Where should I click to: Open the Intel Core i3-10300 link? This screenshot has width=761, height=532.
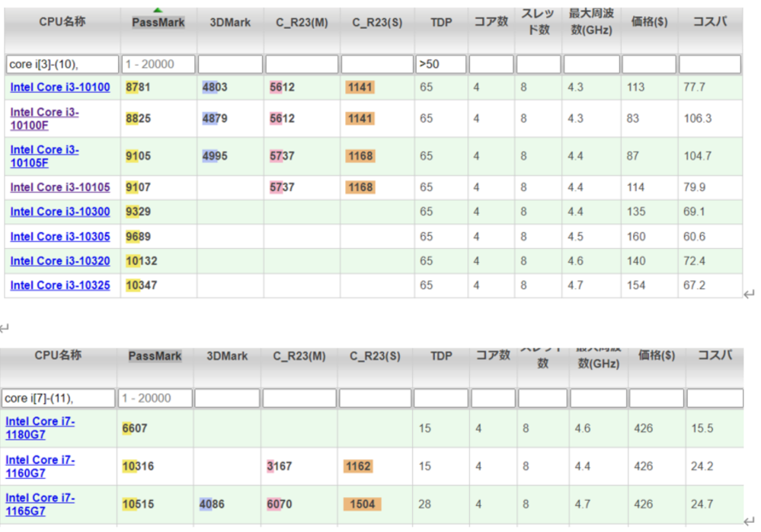pos(60,212)
